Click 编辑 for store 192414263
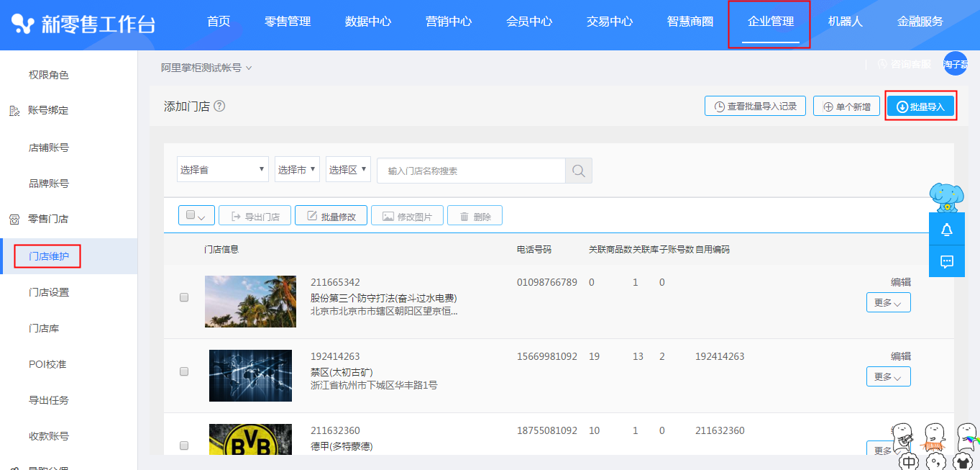980x470 pixels. tap(901, 356)
